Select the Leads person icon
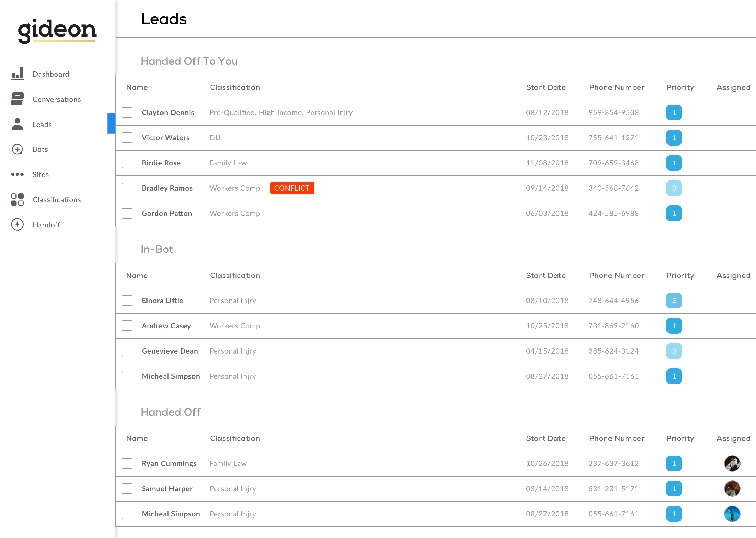 pos(17,124)
